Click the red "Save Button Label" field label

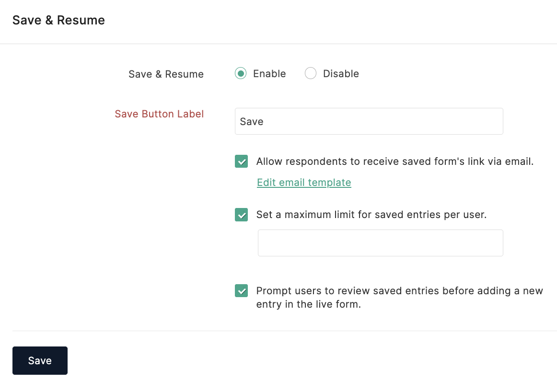point(159,114)
